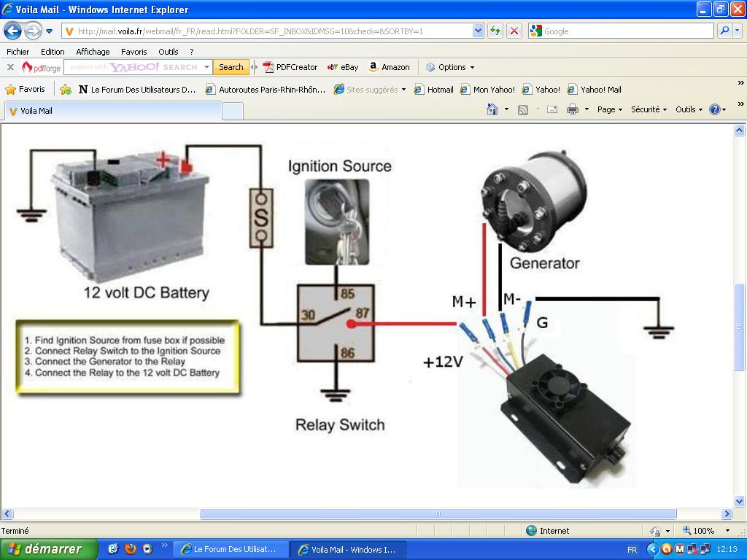The image size is (747, 560).
Task: Click the Add to Favorites Bar icon
Action: (66, 89)
